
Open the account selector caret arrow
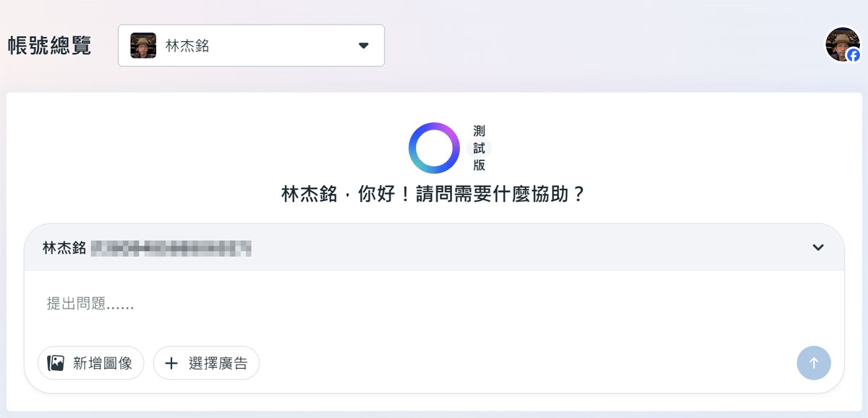point(364,46)
